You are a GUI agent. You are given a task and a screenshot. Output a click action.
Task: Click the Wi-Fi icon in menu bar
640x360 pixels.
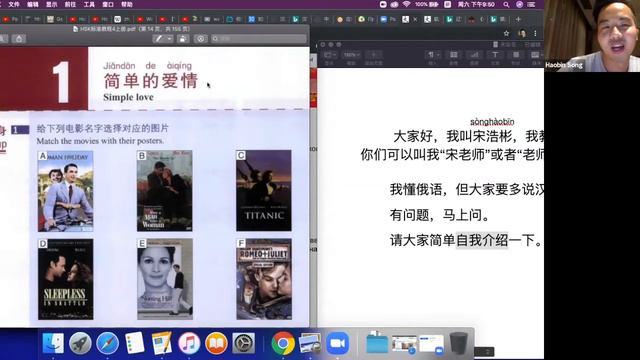click(406, 4)
